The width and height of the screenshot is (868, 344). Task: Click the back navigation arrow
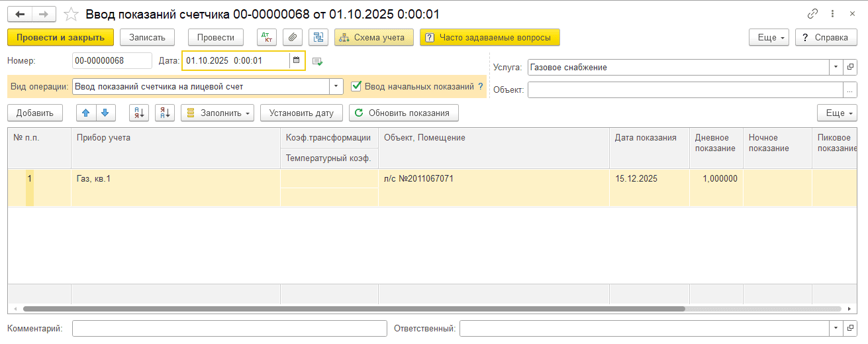pyautogui.click(x=20, y=14)
